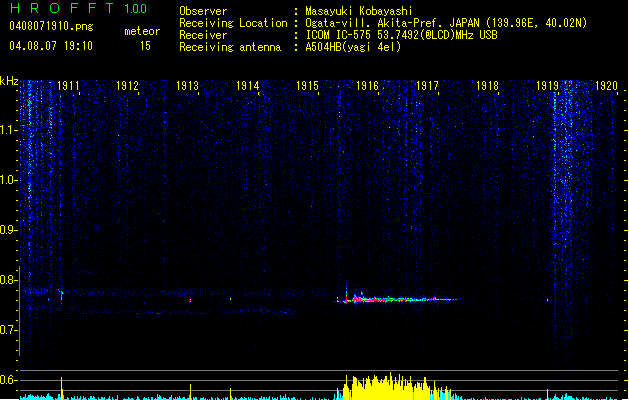Click frequency axis label 1.0
The height and width of the screenshot is (400, 629).
[x=8, y=180]
